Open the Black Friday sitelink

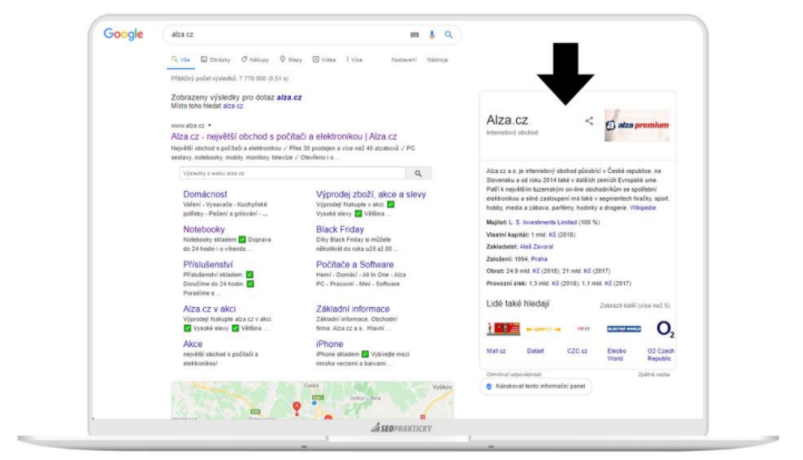[340, 229]
